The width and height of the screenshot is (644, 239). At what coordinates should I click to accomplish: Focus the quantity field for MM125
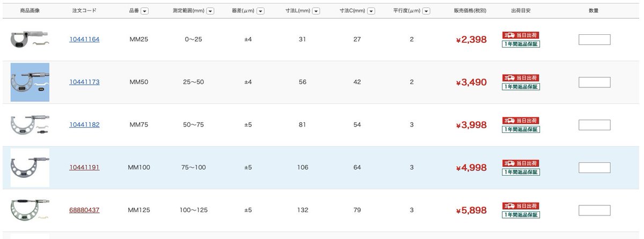(x=594, y=211)
